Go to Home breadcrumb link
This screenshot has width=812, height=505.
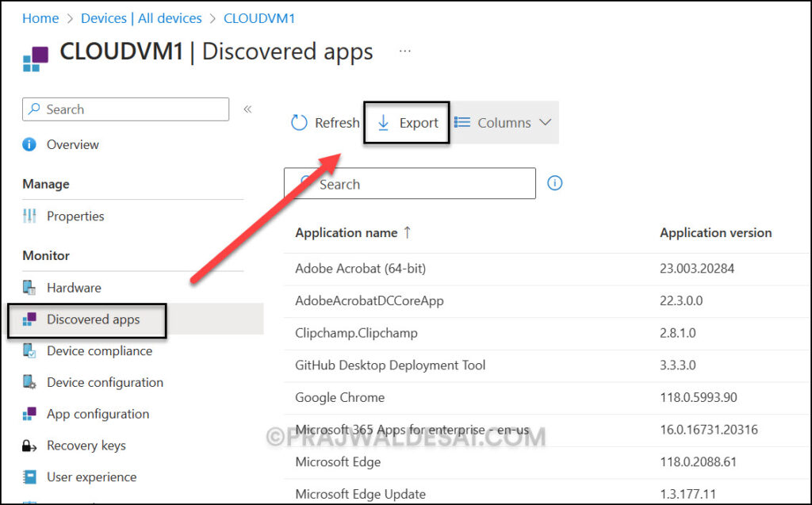(x=40, y=18)
